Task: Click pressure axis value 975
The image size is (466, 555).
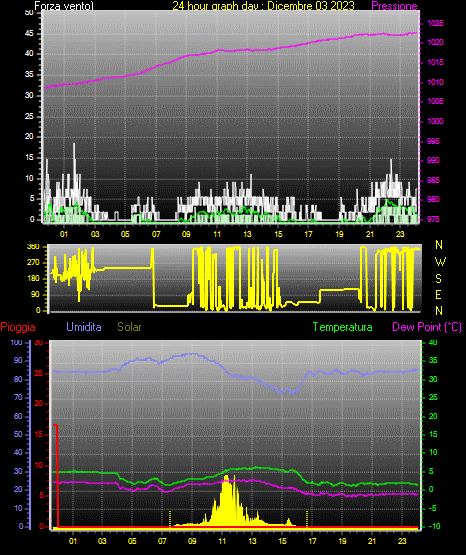Action: (433, 219)
